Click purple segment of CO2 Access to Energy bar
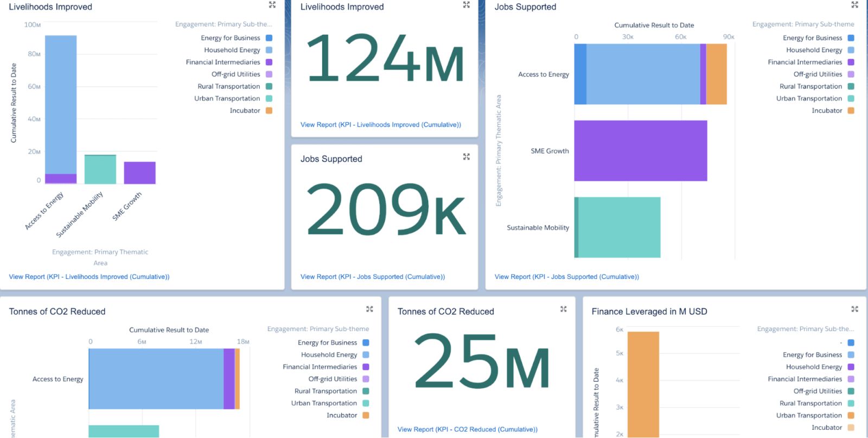 (229, 379)
